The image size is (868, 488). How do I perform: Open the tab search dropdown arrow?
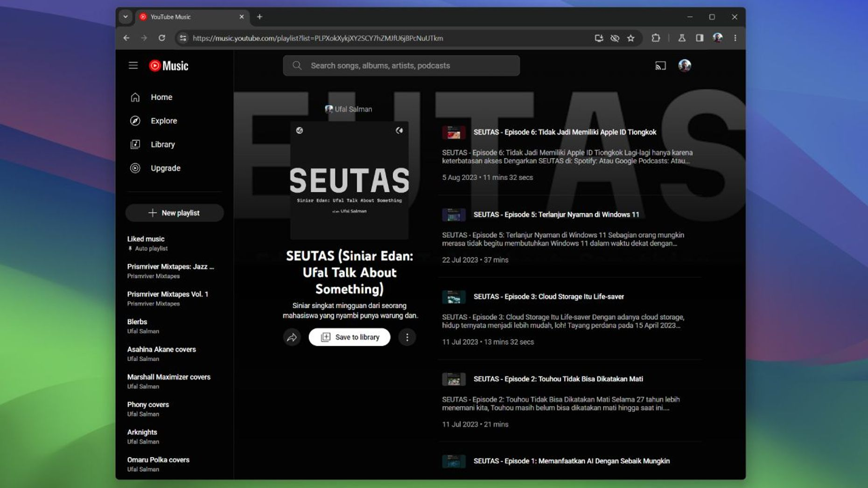point(125,17)
